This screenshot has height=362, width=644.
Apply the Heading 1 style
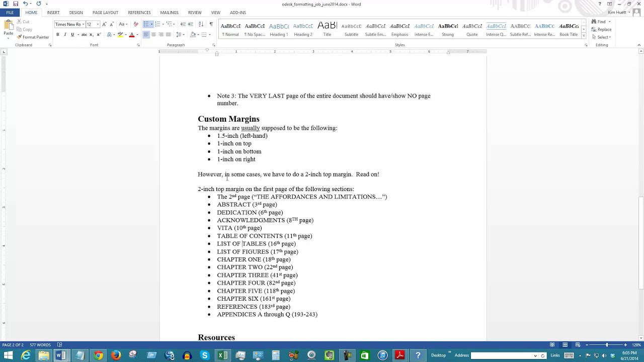[279, 30]
